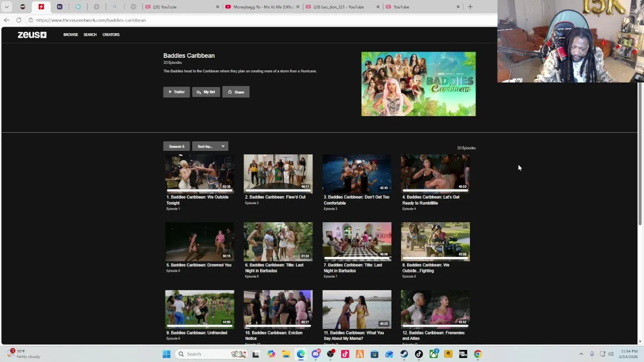This screenshot has width=644, height=362.
Task: Open a new browser tab with plus icon
Action: pyautogui.click(x=470, y=7)
